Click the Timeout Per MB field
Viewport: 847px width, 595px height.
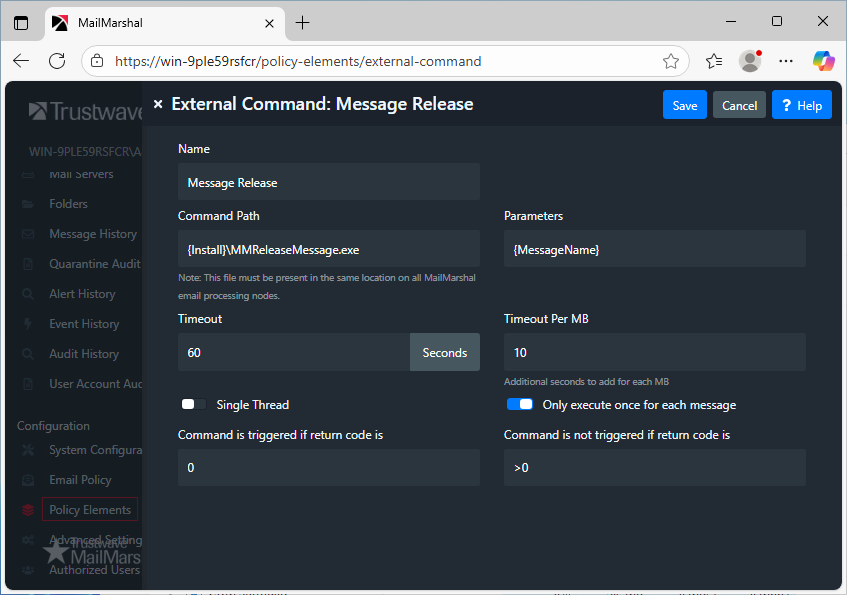pyautogui.click(x=654, y=353)
